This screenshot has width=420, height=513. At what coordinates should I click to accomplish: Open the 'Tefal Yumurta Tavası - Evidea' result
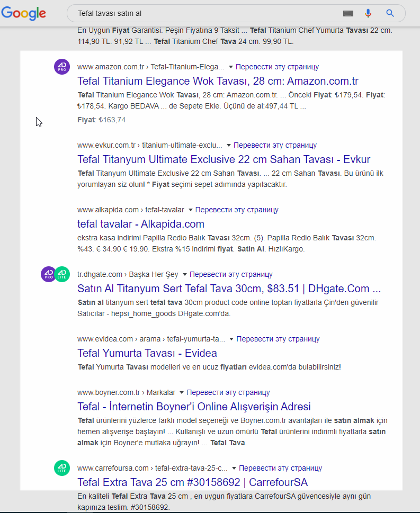click(147, 353)
